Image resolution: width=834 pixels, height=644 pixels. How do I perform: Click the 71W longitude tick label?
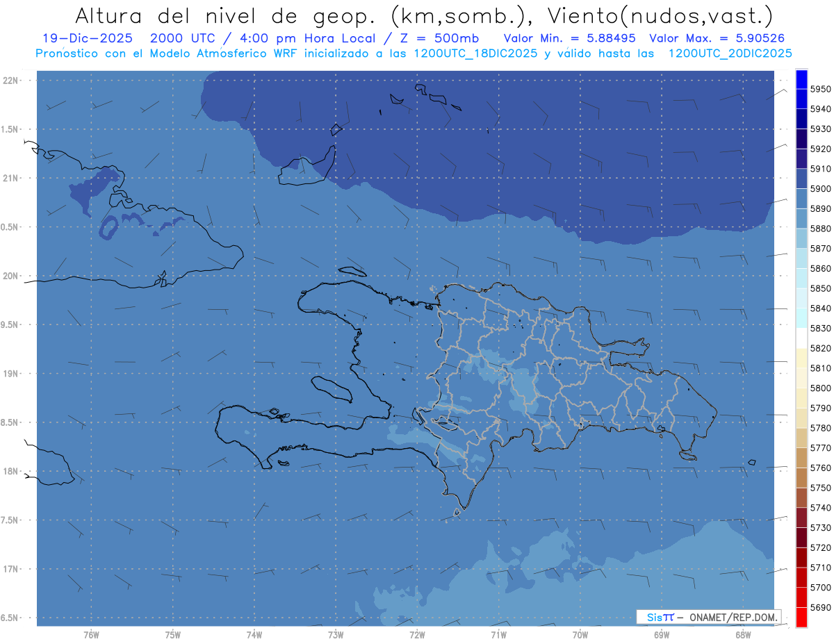498,634
